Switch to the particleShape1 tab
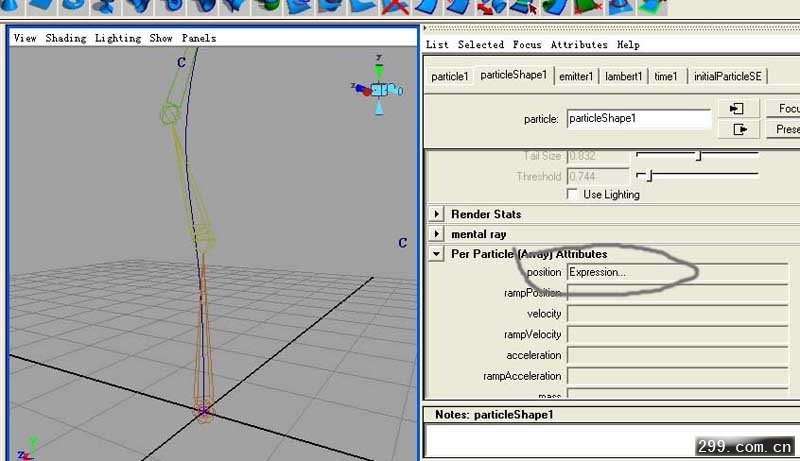Screen dimensions: 800x461 (513, 75)
